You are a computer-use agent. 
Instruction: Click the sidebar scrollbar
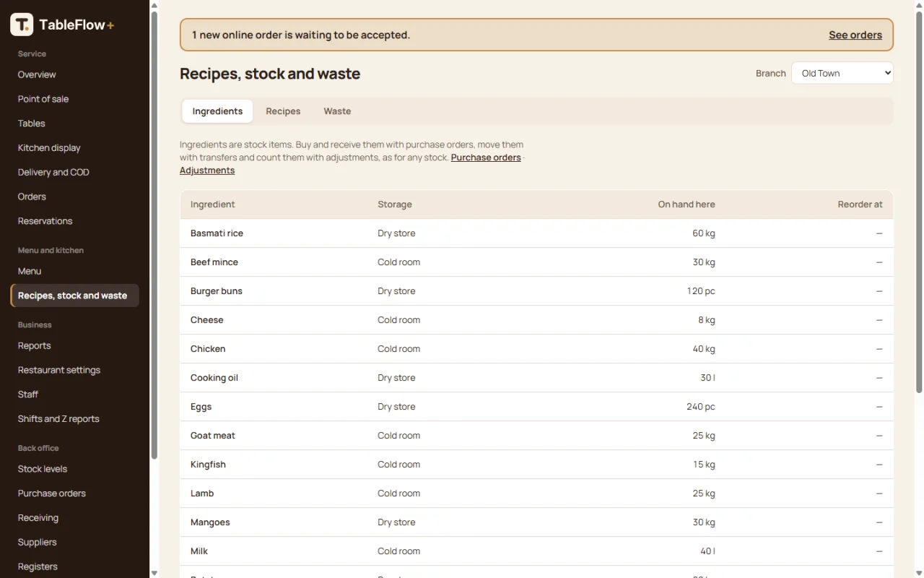click(x=154, y=235)
